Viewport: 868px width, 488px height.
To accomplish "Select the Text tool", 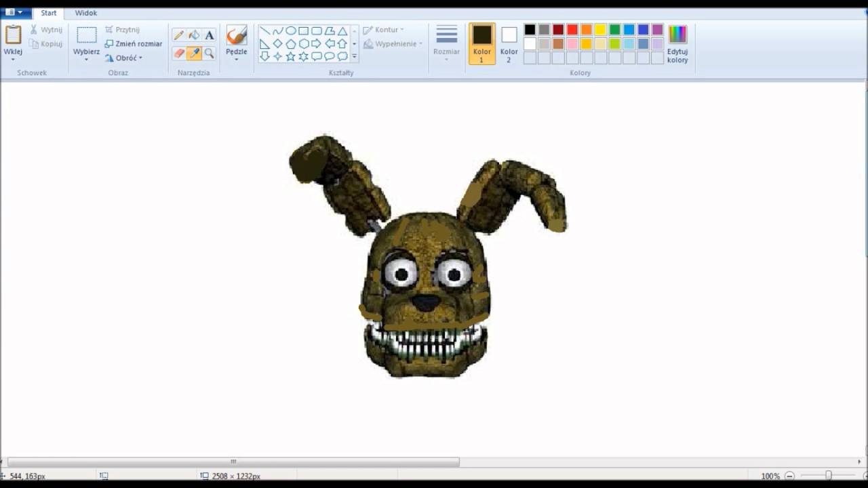I will tap(210, 35).
